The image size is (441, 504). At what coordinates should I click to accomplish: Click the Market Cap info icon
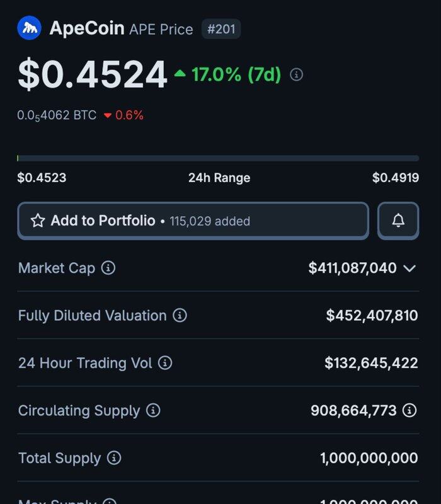108,268
